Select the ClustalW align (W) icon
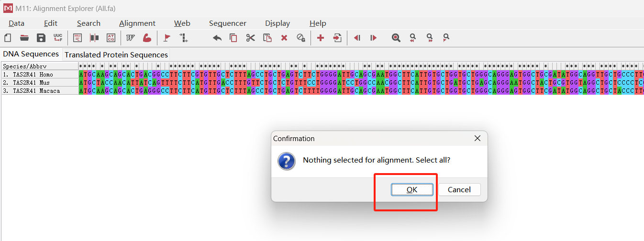 (x=130, y=38)
